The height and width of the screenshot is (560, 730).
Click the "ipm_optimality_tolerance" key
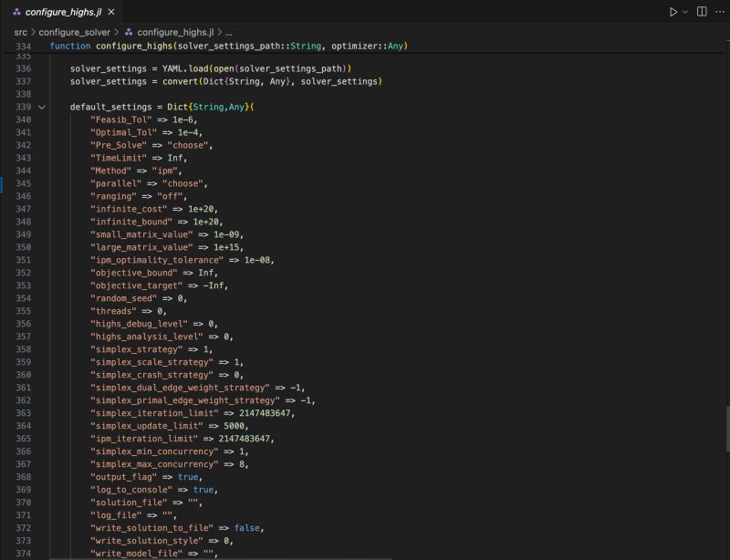(157, 260)
